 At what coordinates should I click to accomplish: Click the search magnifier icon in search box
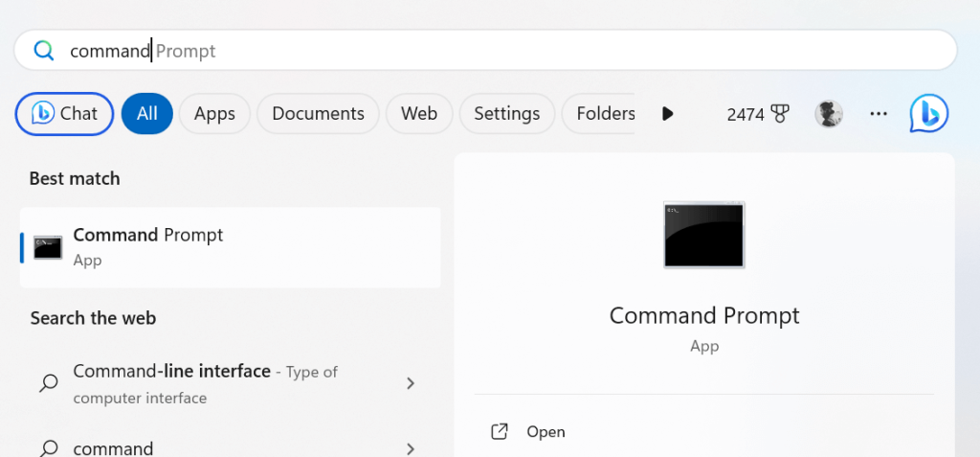pos(44,51)
